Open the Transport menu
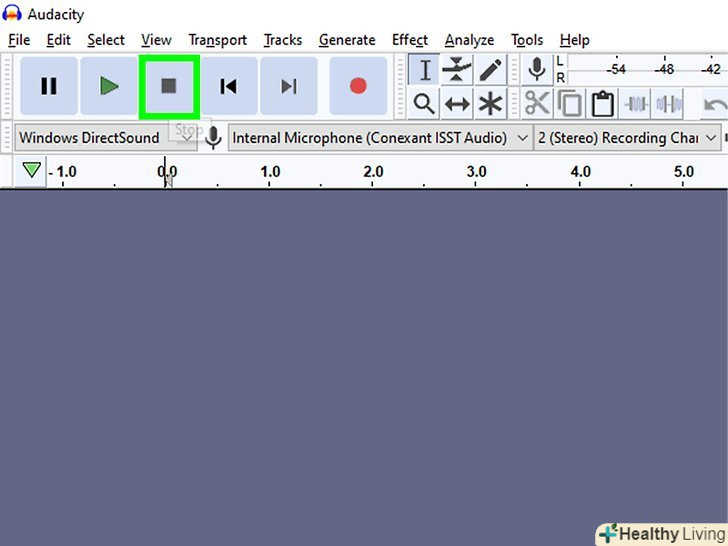The image size is (728, 546). coord(217,40)
